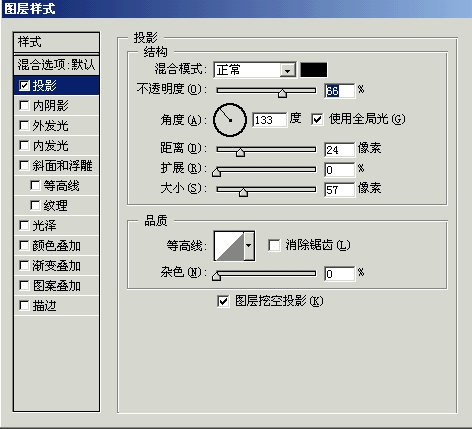Enable the 渐变叠加 checkbox
The width and height of the screenshot is (472, 429).
[x=24, y=266]
